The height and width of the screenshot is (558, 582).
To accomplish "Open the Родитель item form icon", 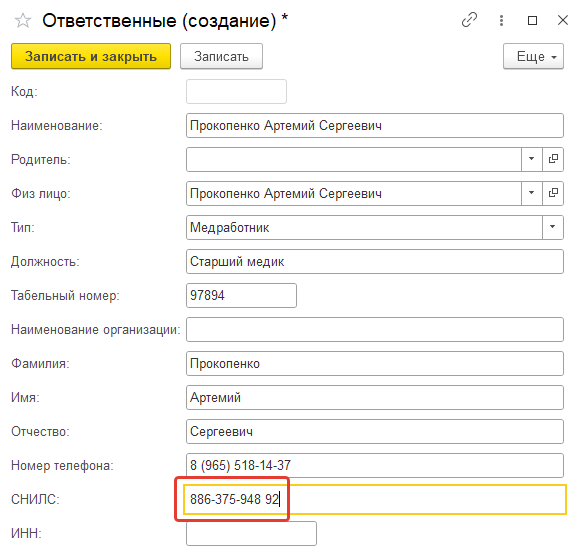I will pyautogui.click(x=553, y=159).
